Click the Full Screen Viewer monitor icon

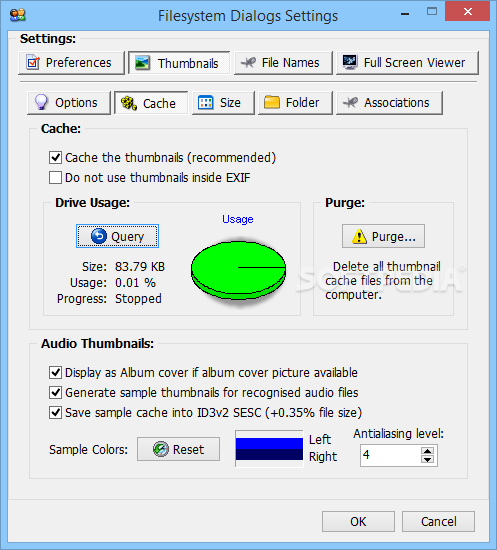click(350, 62)
